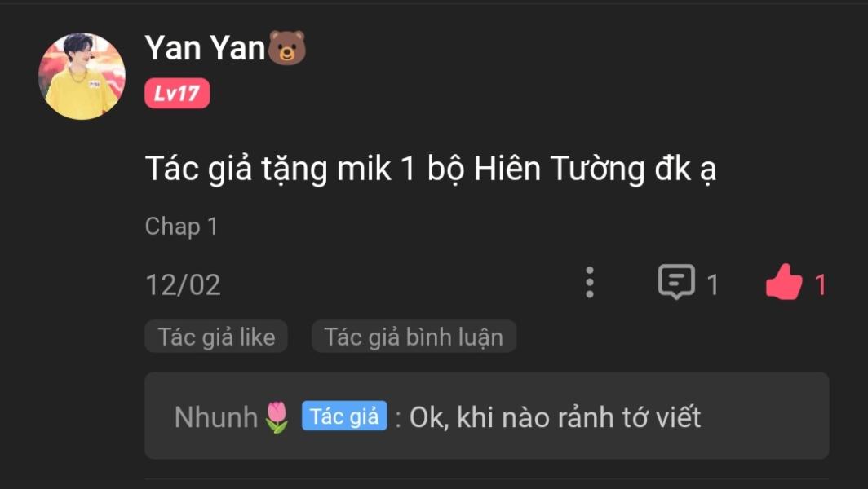
Task: Click the tulip emoji beside Nhunh
Action: (277, 416)
